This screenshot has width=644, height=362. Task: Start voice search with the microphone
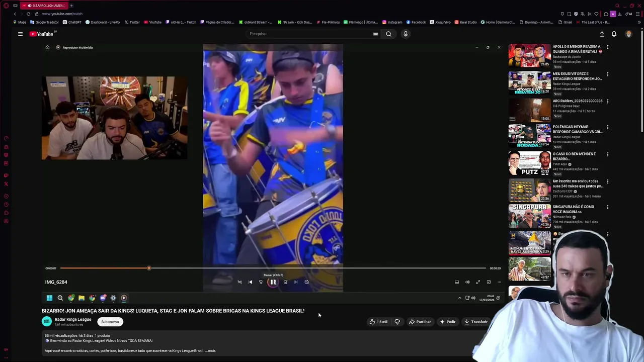406,34
